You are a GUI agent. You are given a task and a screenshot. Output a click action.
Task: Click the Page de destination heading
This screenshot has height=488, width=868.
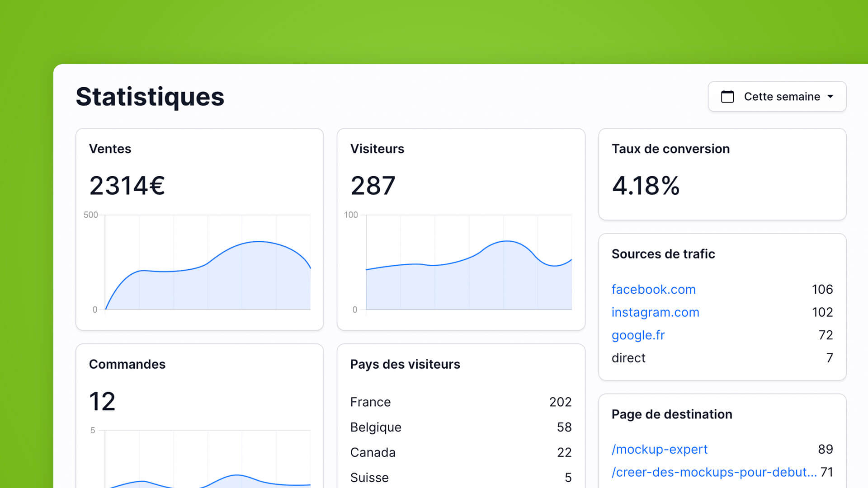tap(672, 414)
